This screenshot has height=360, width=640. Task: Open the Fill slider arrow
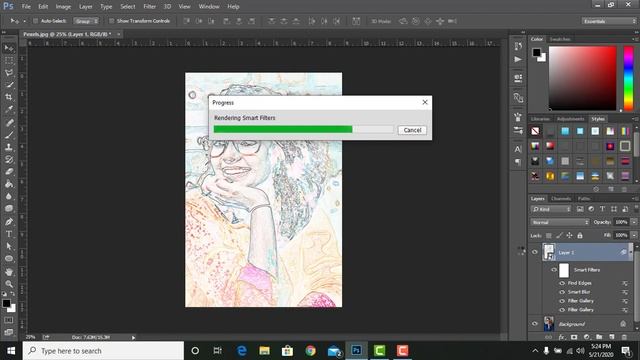click(x=634, y=235)
